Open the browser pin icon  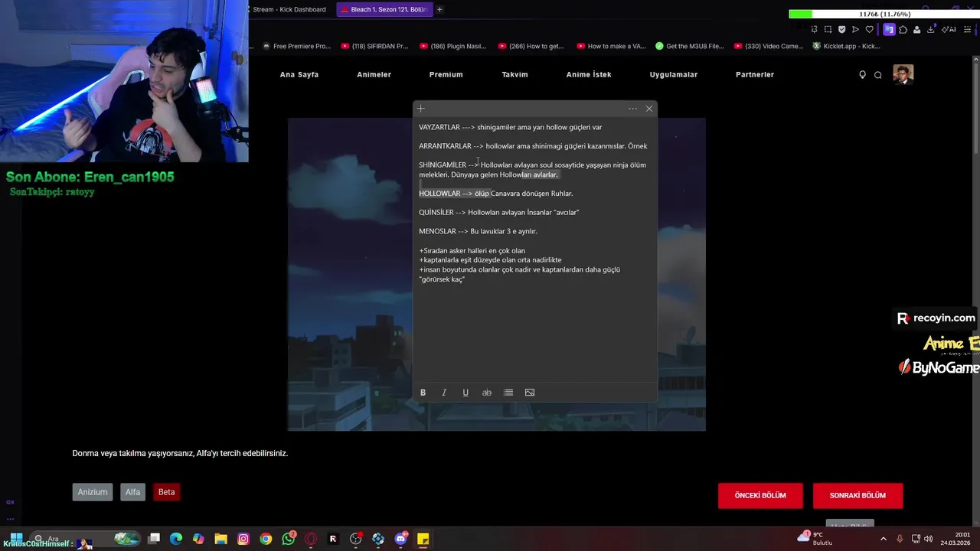click(x=815, y=30)
